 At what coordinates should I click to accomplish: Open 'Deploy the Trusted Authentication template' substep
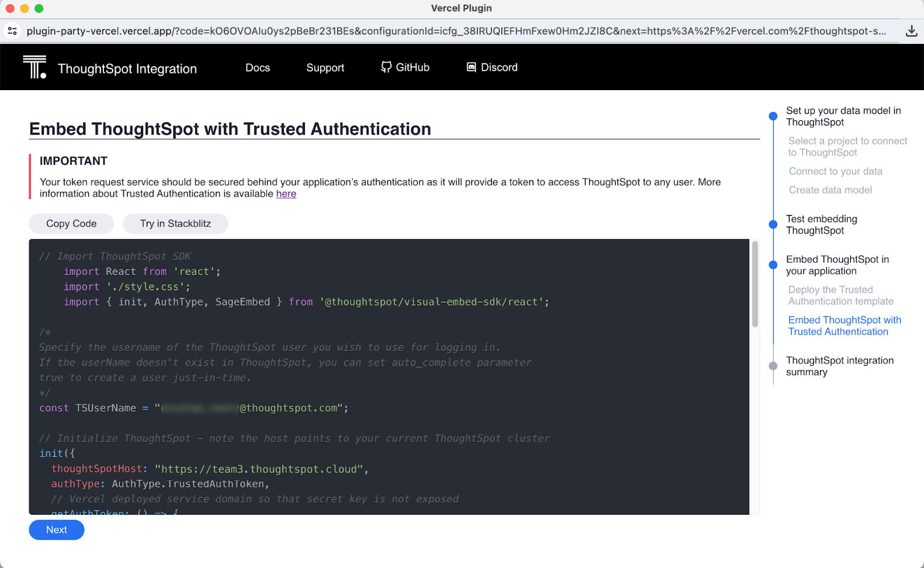(x=840, y=295)
